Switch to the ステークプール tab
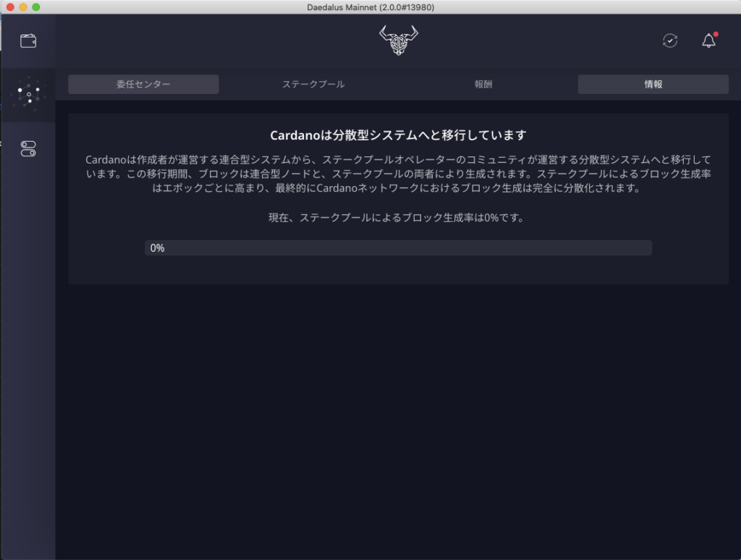Screen dimensions: 741x560 coord(313,85)
